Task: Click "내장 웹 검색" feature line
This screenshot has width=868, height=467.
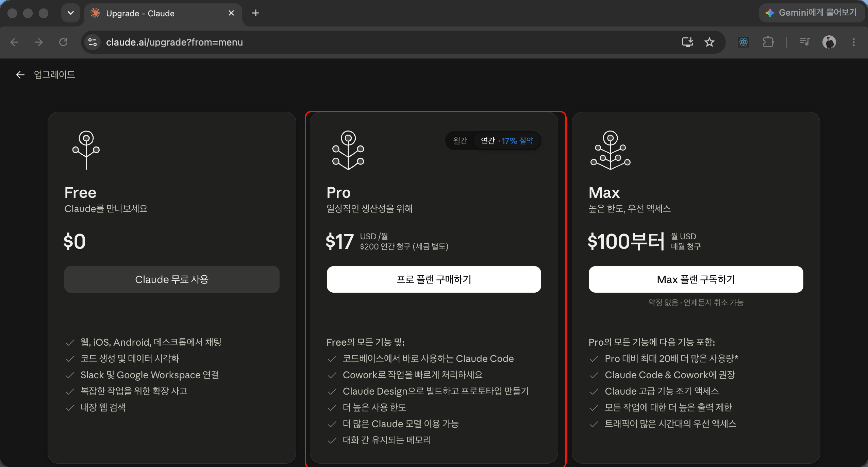Action: [103, 408]
